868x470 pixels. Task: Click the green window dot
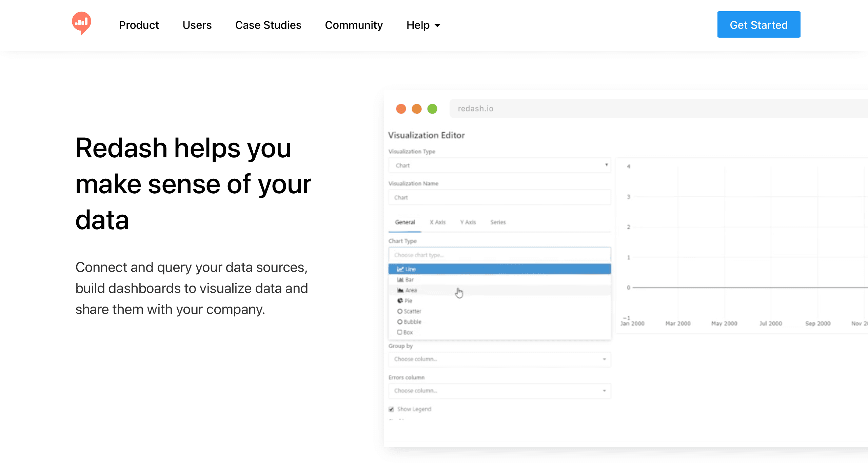point(432,109)
